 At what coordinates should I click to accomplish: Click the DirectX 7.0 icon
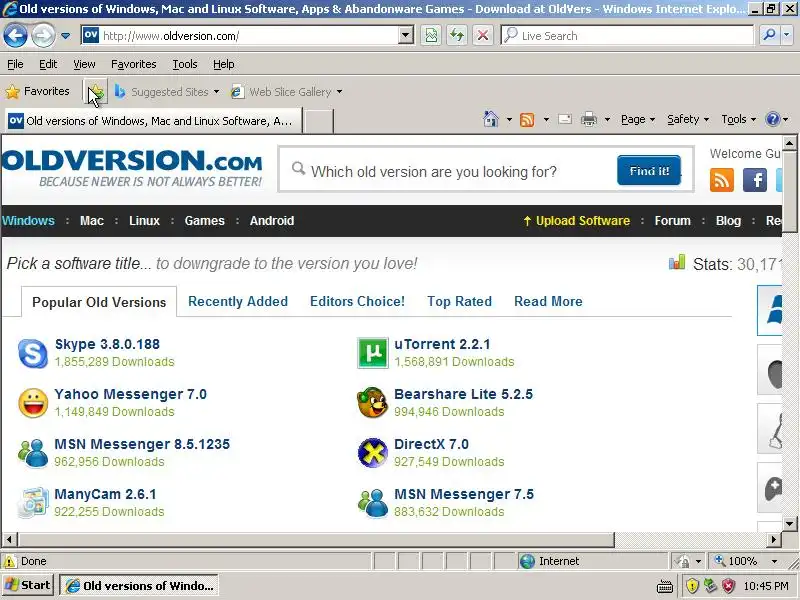(372, 453)
